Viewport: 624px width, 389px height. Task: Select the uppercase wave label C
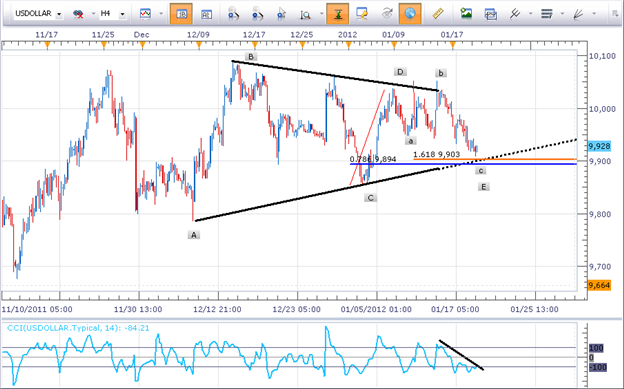coord(370,197)
